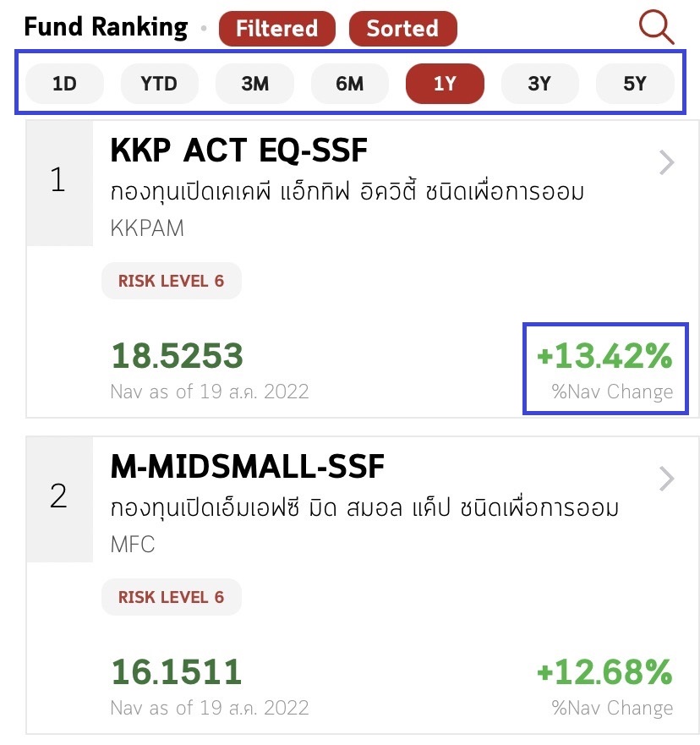The image size is (700, 745).
Task: Open M-MIDSMALL-SSF fund title
Action: (x=248, y=464)
